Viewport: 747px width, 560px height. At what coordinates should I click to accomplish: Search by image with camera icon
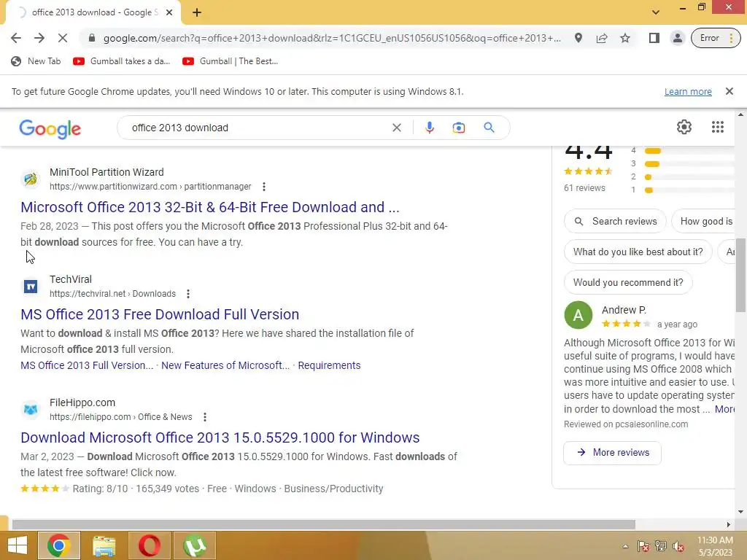[x=458, y=128]
